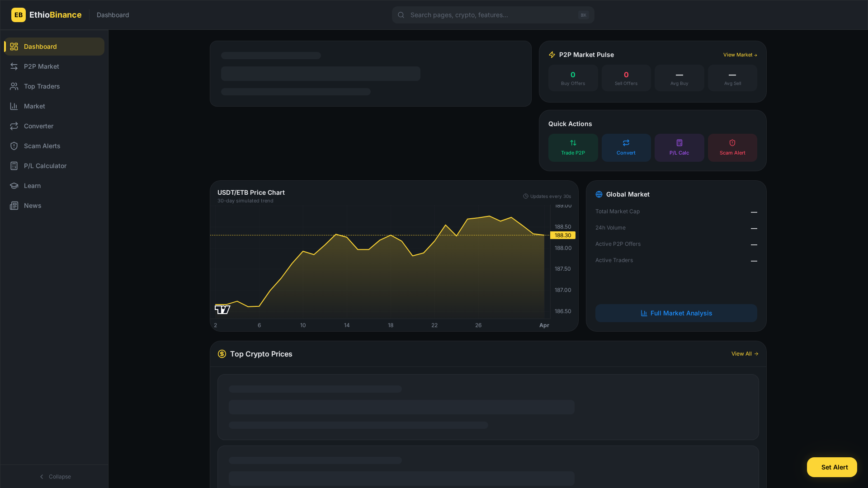This screenshot has width=868, height=488.
Task: Click the Convert quick action tile
Action: tap(626, 147)
